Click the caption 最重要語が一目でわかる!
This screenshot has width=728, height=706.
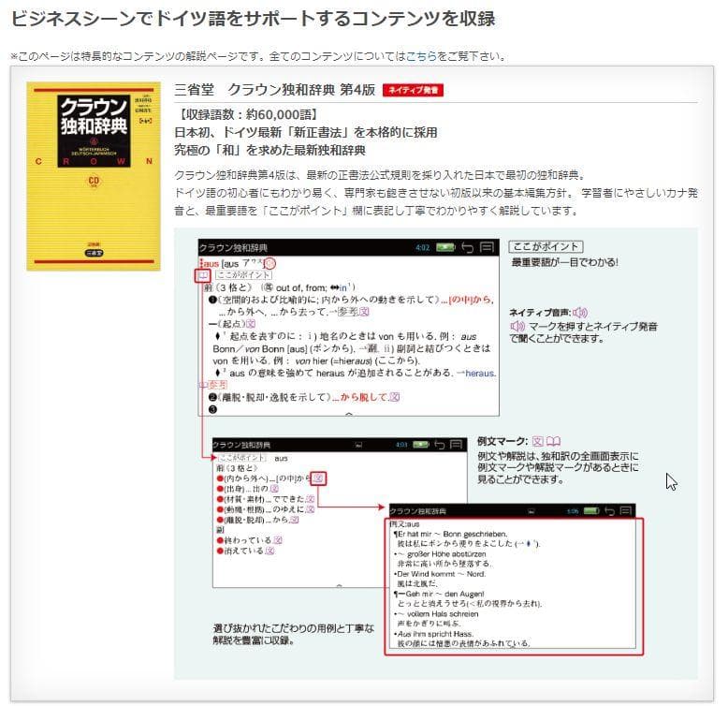[565, 262]
